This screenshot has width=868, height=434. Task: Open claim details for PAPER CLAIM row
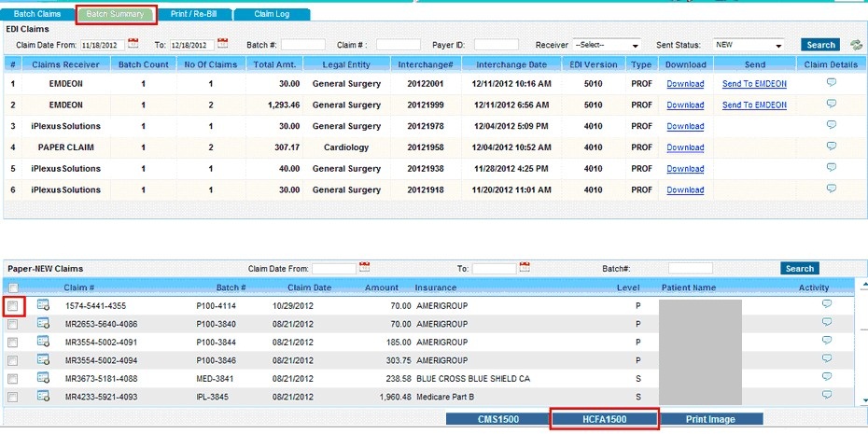(831, 147)
